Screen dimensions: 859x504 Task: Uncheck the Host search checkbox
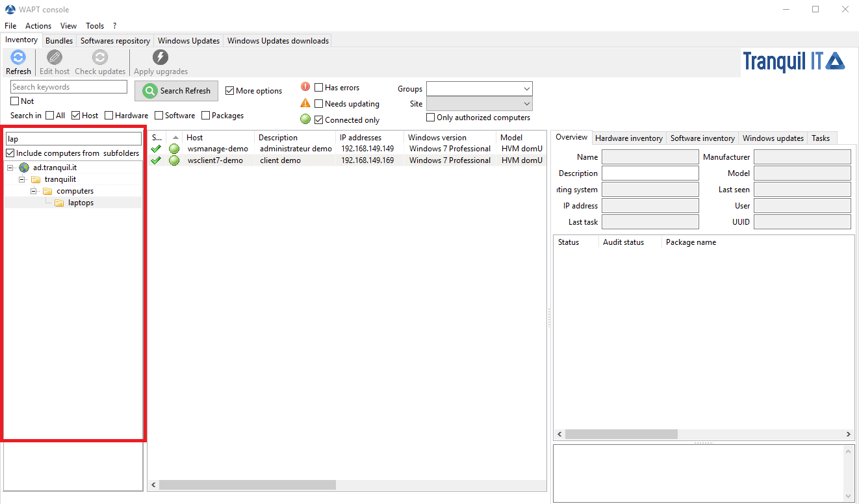[76, 116]
